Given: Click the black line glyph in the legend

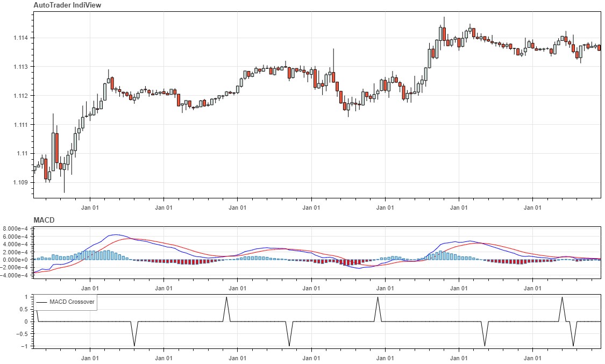Looking at the screenshot, I should [x=41, y=302].
